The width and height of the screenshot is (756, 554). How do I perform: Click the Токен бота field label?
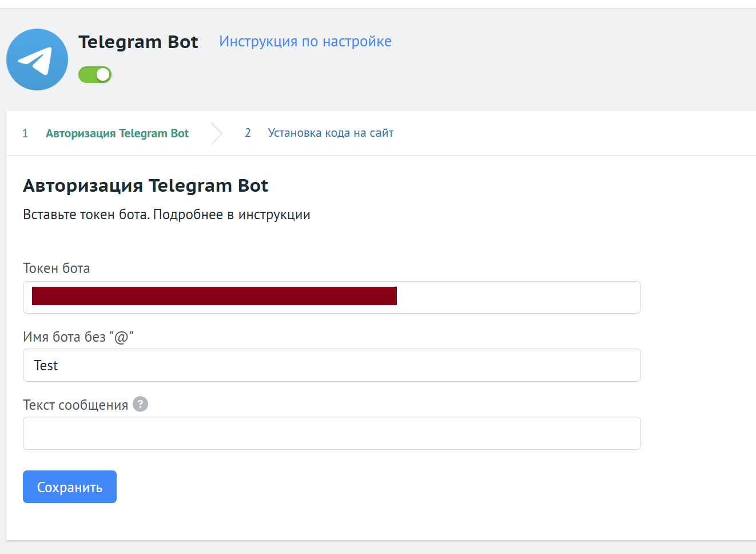click(57, 268)
